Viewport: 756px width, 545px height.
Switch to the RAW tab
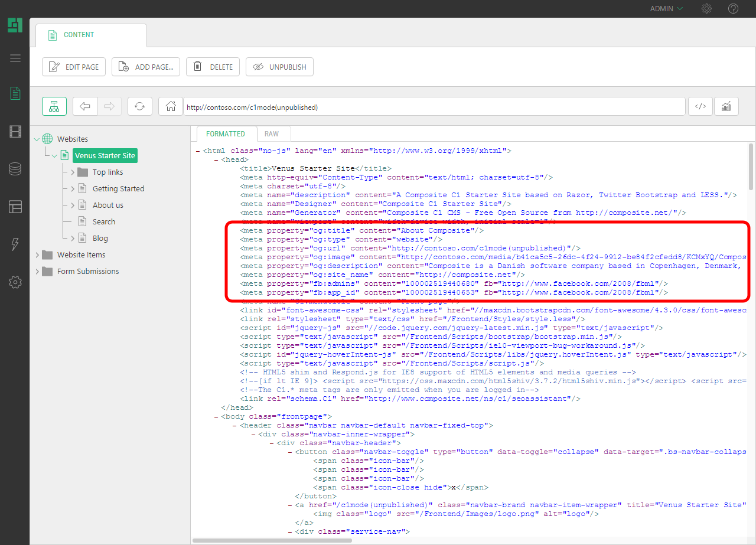coord(272,134)
